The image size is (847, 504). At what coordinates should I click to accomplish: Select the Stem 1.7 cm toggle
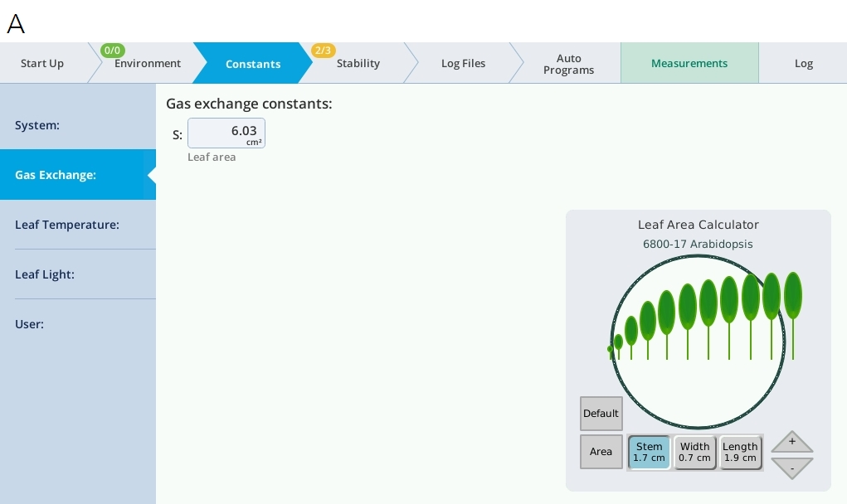[649, 452]
